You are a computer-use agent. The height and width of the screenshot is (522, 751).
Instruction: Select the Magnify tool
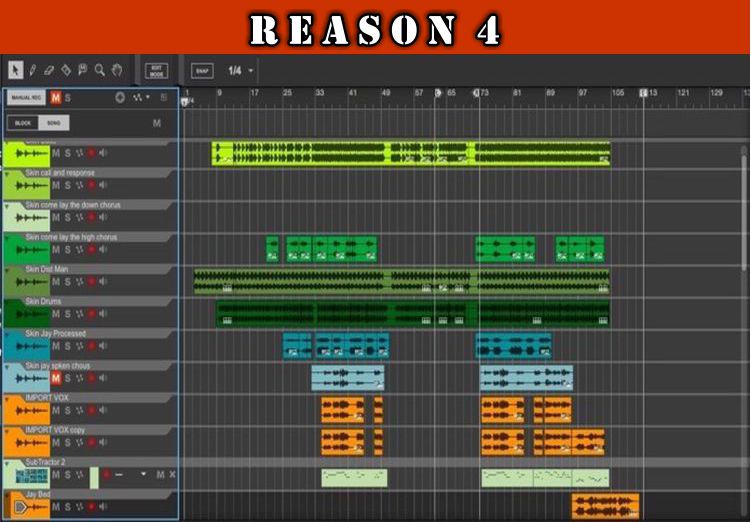coord(100,70)
